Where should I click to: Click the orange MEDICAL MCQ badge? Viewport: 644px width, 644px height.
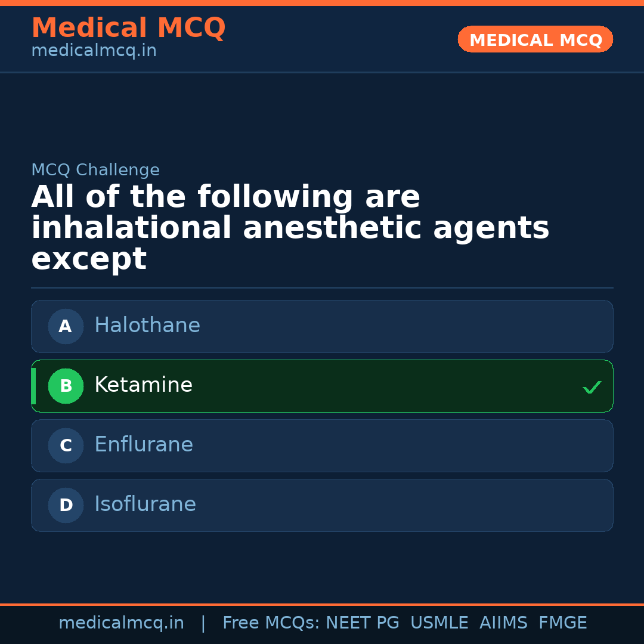click(x=535, y=39)
